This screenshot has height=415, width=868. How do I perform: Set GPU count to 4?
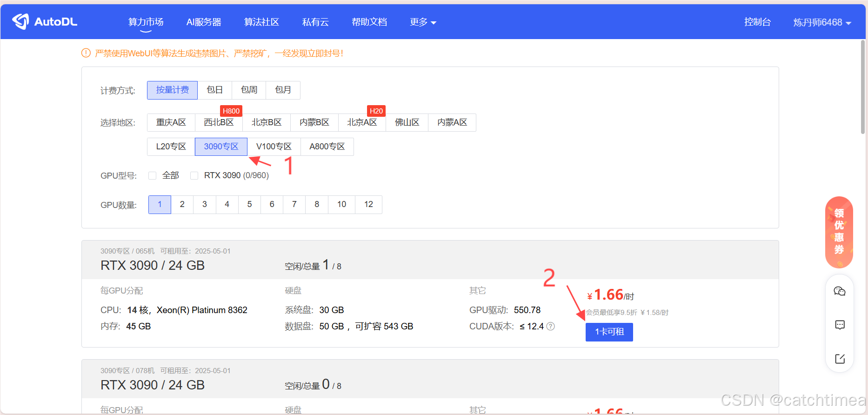(227, 205)
